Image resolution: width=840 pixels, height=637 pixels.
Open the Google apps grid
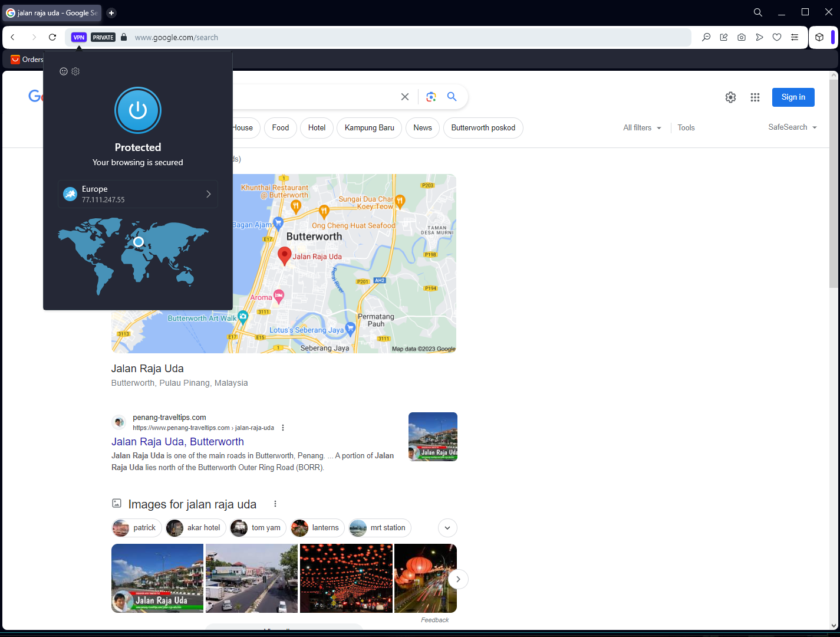(755, 97)
